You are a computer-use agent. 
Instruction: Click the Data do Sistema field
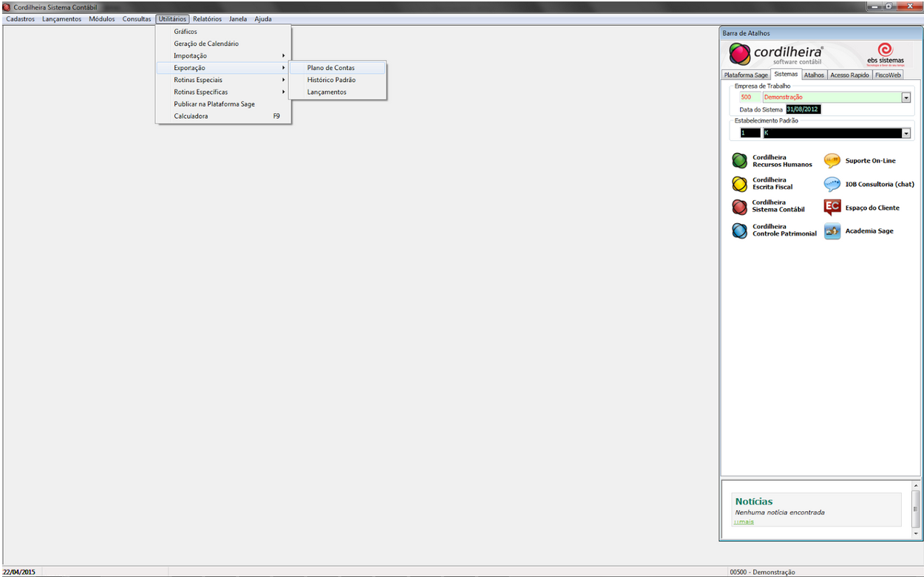pos(803,109)
